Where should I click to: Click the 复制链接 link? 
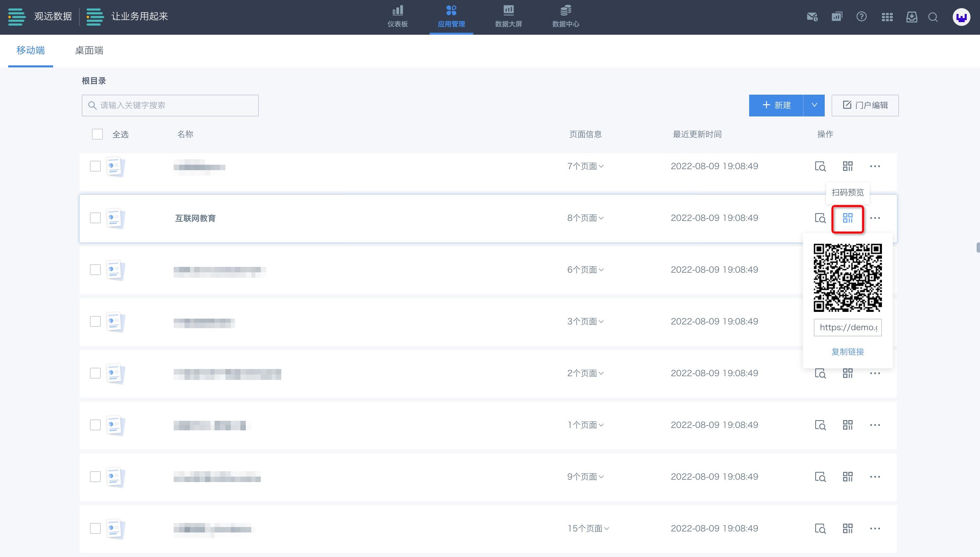pyautogui.click(x=847, y=352)
